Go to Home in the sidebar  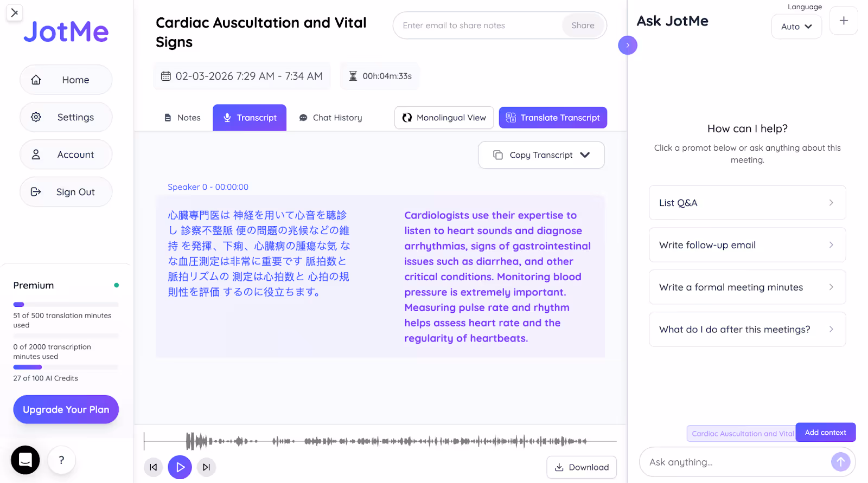tap(66, 80)
